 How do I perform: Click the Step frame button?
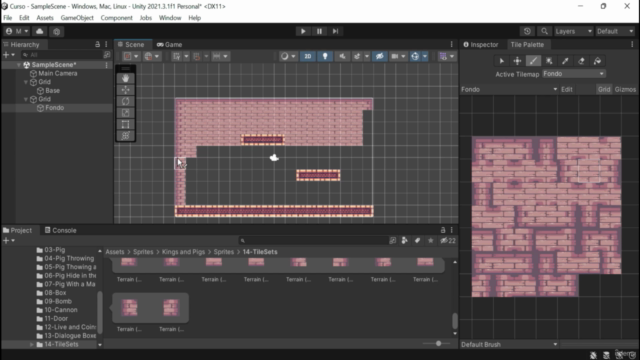point(335,31)
